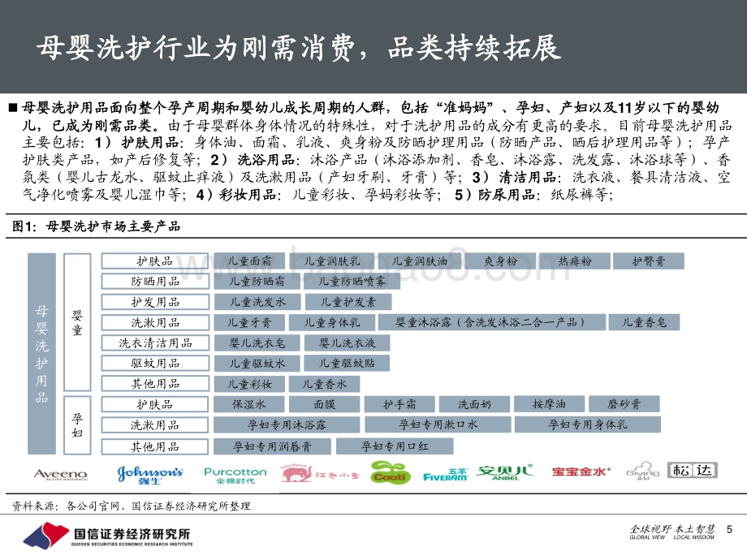Click the 爽身粉 product box
Image resolution: width=747 pixels, height=560 pixels.
[x=501, y=261]
